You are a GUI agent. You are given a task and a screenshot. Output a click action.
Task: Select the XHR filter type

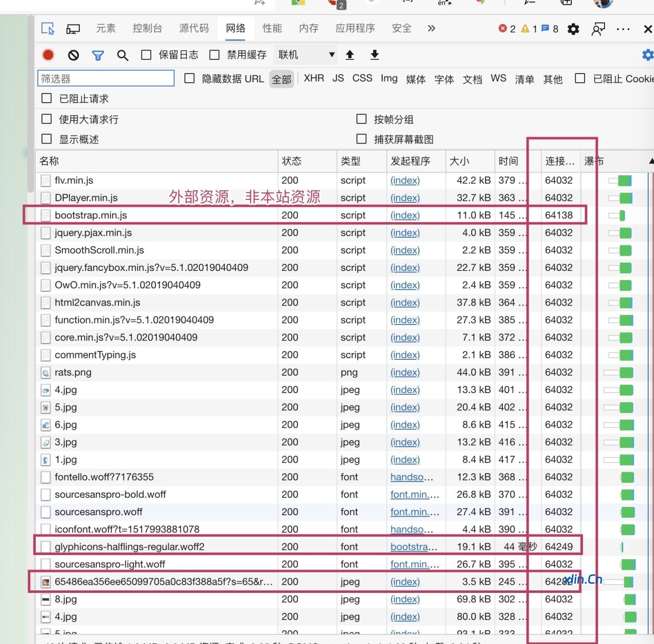(314, 78)
